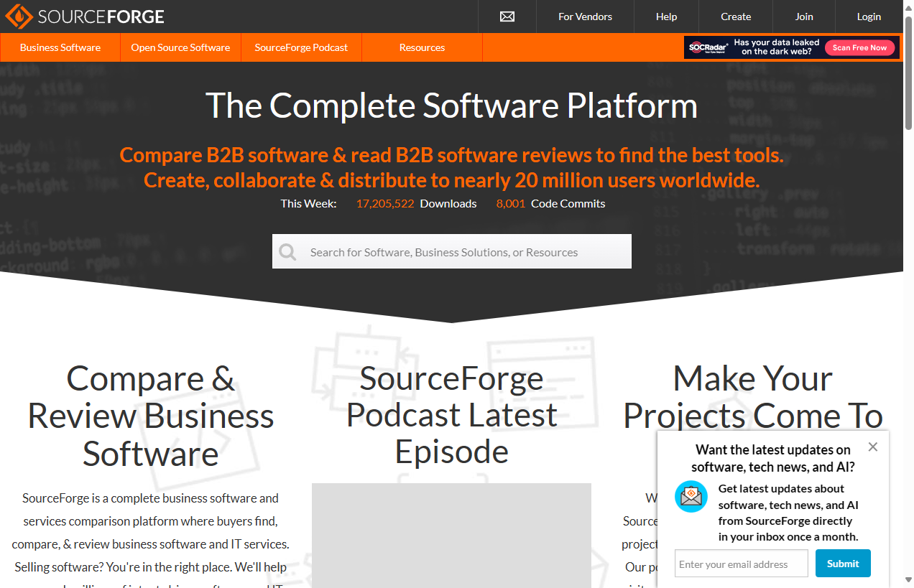Open the Resources dropdown menu
Image resolution: width=914 pixels, height=588 pixels.
(422, 47)
